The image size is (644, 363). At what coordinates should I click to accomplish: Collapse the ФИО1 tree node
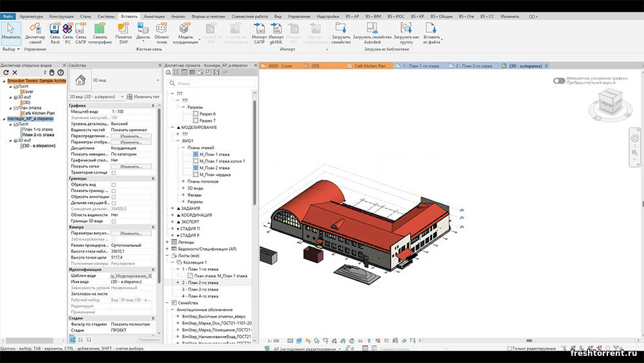click(x=177, y=141)
